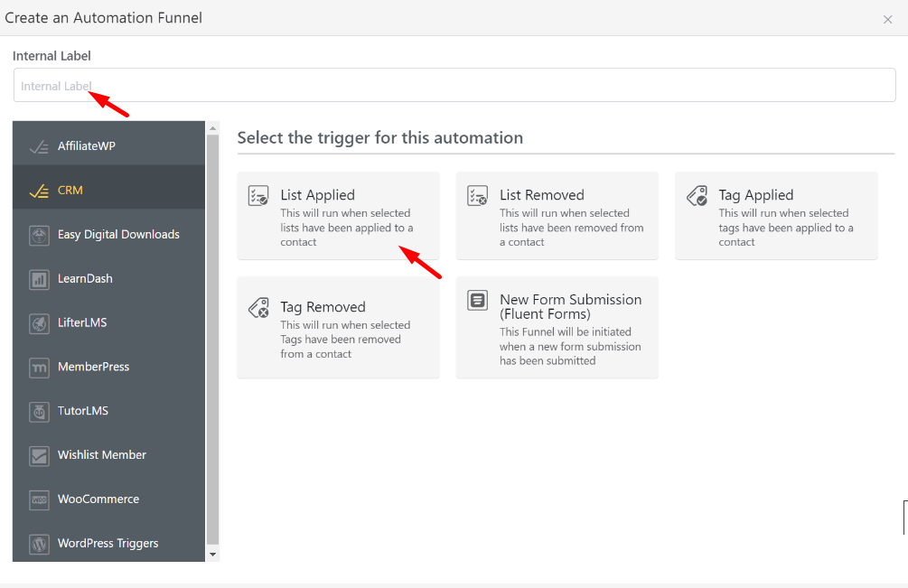
Task: Click the Wishlist Member icon
Action: [x=39, y=456]
